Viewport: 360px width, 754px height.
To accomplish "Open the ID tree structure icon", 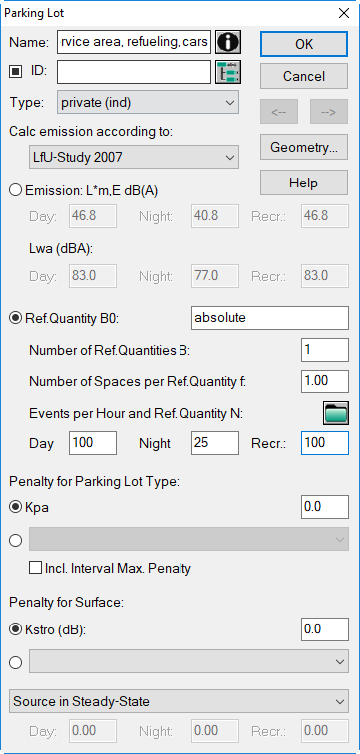I will [x=228, y=73].
